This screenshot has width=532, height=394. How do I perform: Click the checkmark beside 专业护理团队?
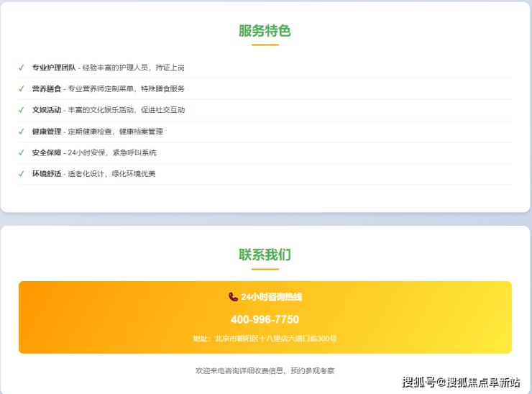(x=22, y=68)
